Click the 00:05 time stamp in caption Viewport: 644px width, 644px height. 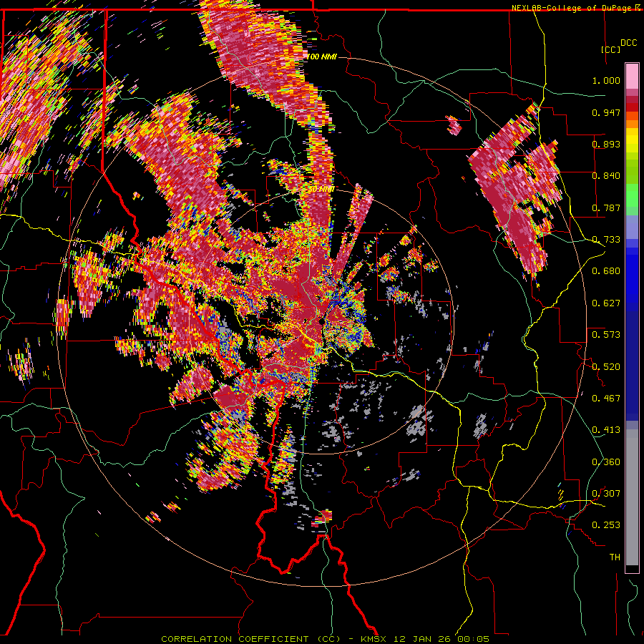[474, 639]
